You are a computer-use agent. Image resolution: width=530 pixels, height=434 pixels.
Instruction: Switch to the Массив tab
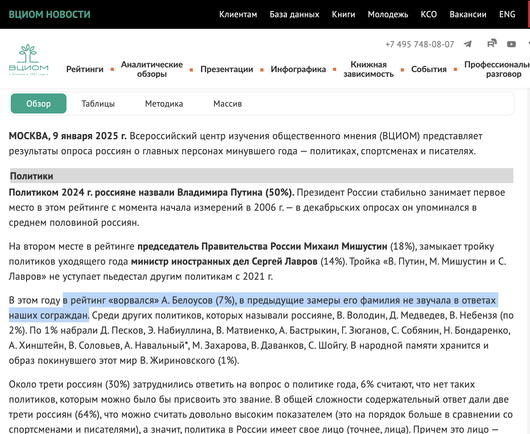click(227, 103)
